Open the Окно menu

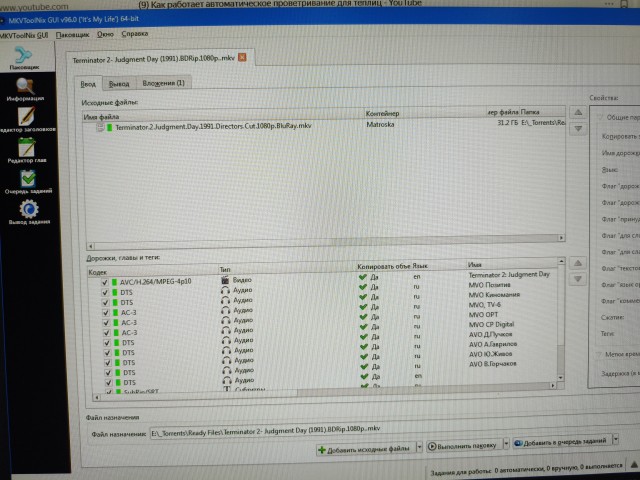tap(105, 34)
